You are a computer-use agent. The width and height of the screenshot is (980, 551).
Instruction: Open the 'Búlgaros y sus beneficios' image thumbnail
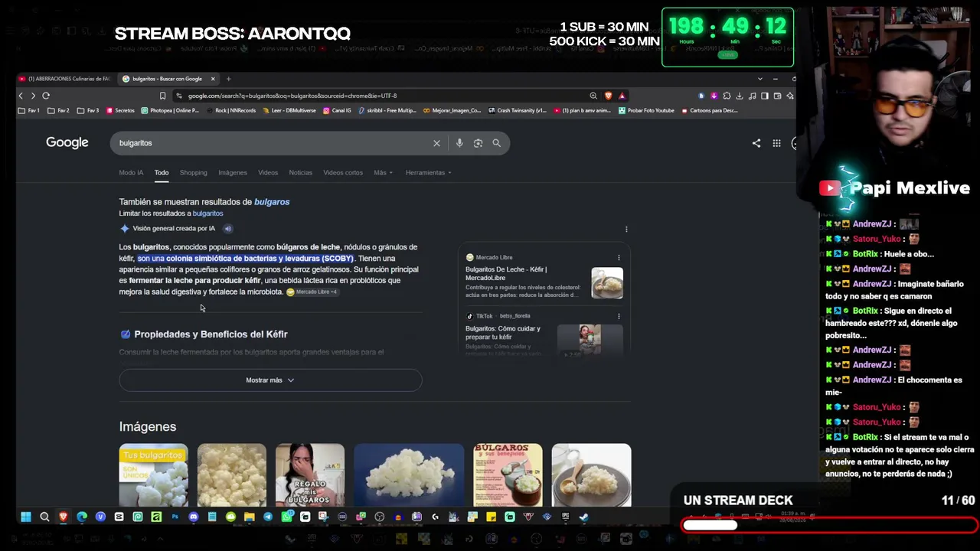tap(508, 475)
